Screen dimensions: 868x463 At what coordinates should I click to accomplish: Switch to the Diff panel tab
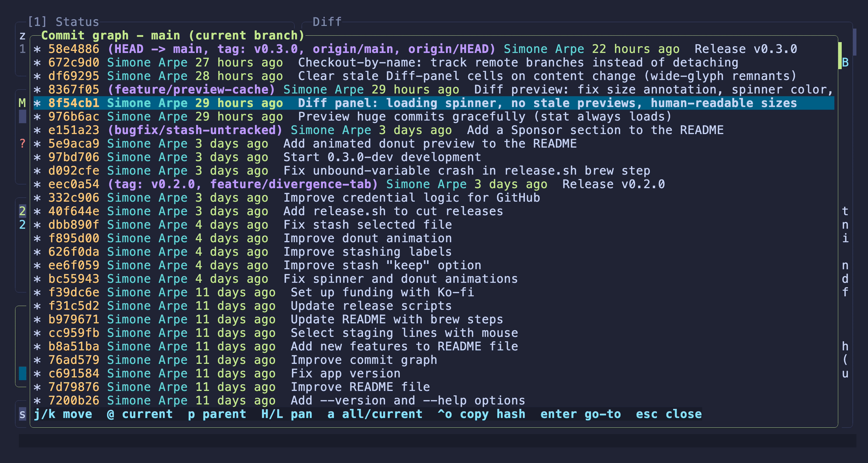pyautogui.click(x=327, y=22)
